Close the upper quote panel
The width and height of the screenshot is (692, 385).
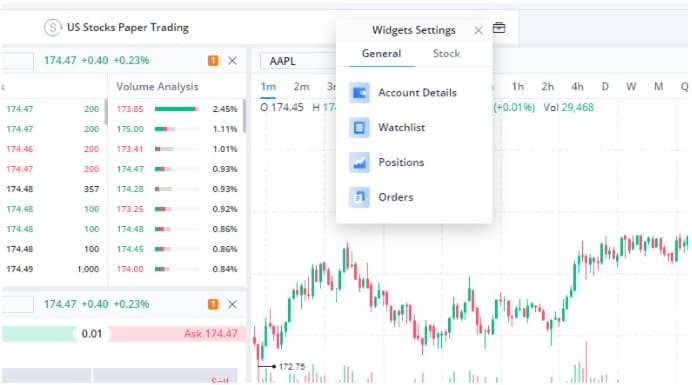click(x=233, y=60)
